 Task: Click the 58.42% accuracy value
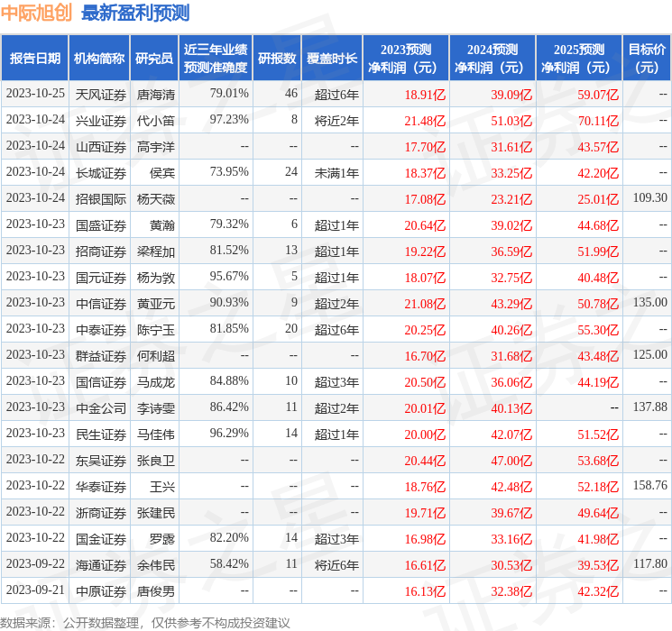tap(229, 563)
